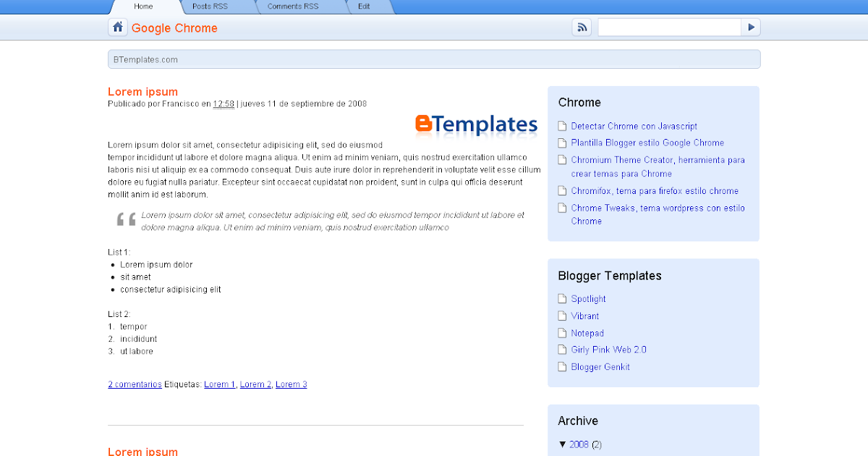Click the RSS feed icon near the search box

[582, 27]
